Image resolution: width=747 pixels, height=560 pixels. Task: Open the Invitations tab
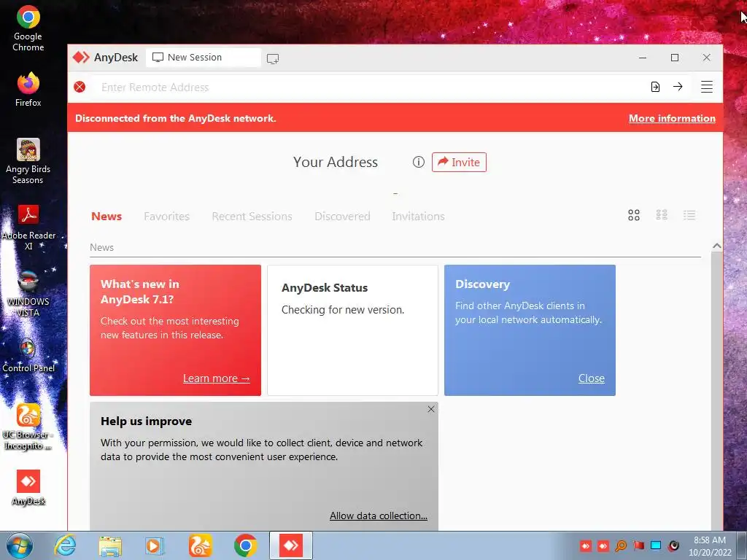(x=418, y=216)
